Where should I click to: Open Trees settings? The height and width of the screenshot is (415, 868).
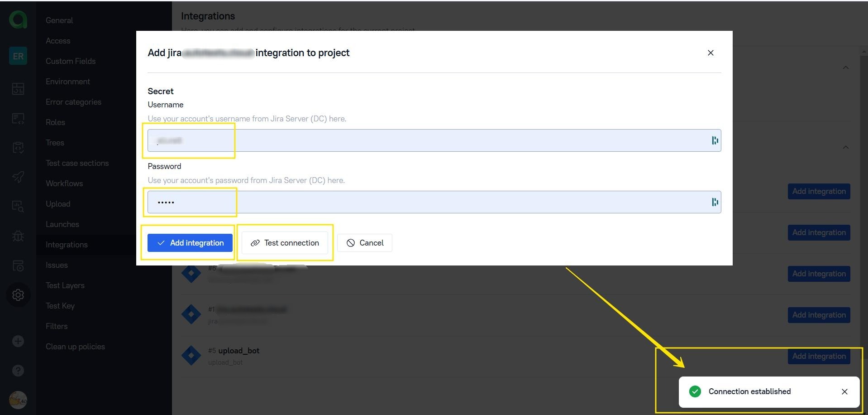pos(55,143)
